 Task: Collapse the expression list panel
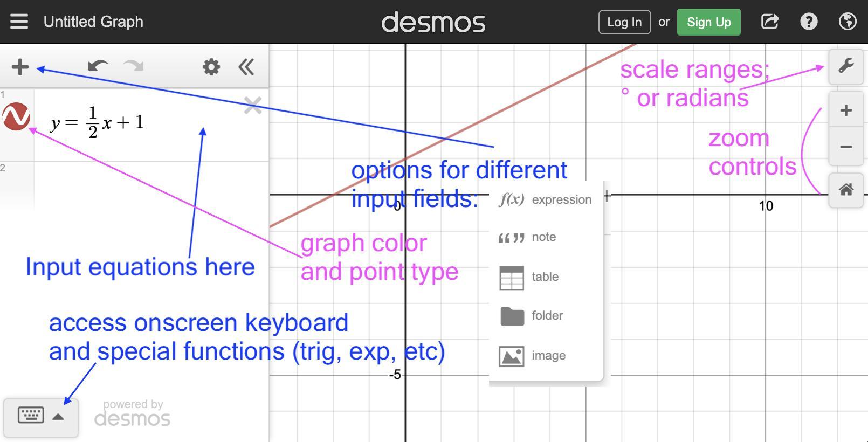[246, 67]
